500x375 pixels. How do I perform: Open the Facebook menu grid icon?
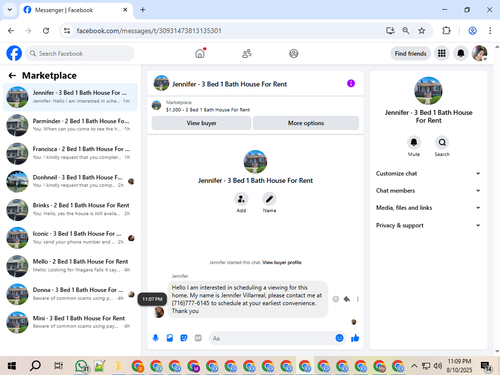point(442,53)
